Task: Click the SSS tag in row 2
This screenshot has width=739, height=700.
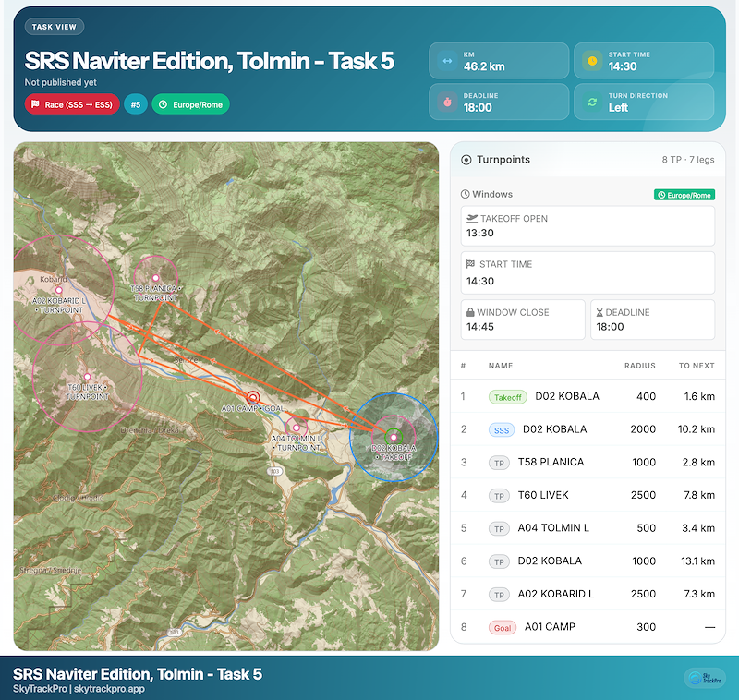Action: pyautogui.click(x=501, y=430)
